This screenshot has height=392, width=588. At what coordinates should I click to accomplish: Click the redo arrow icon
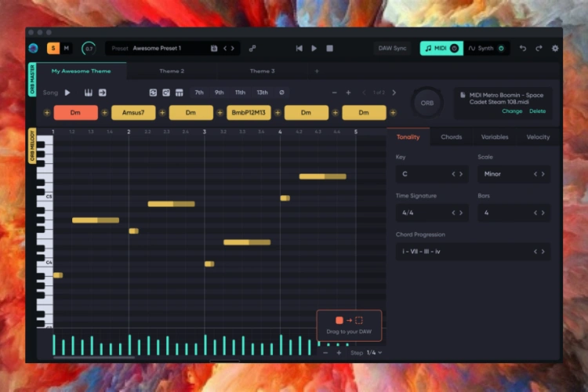[539, 48]
